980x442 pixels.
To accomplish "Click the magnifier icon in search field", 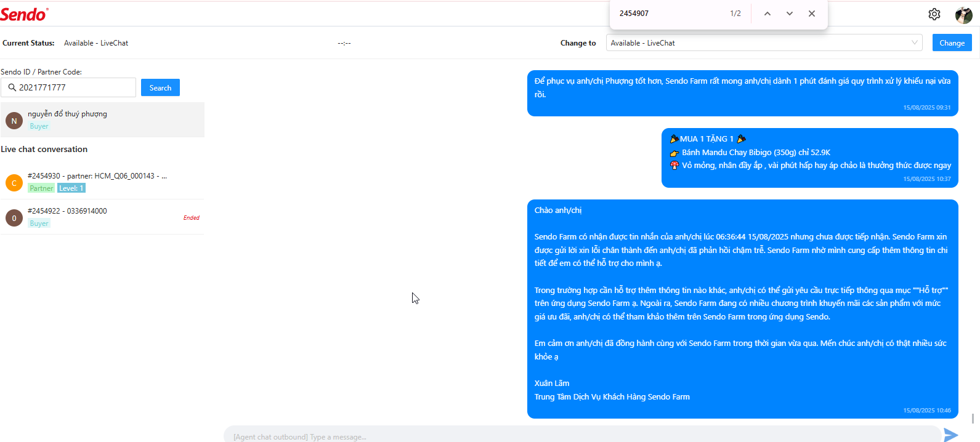I will point(12,87).
